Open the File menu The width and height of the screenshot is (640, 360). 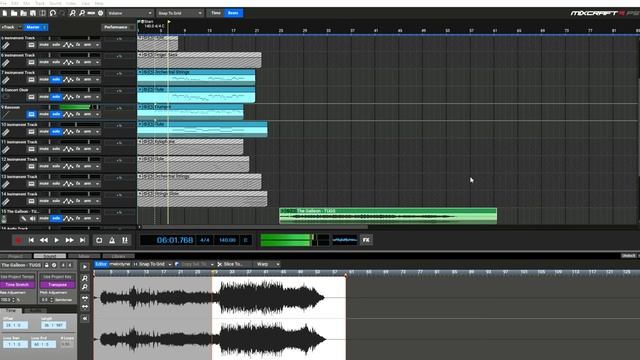pos(3,3)
